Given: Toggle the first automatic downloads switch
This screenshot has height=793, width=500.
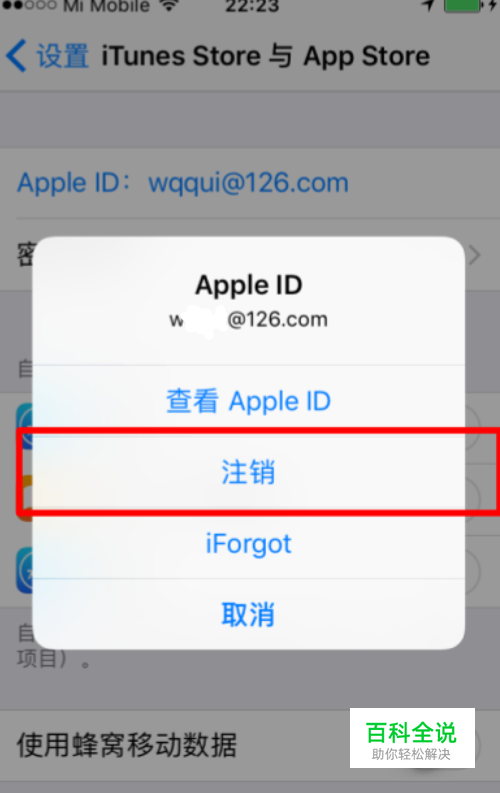Looking at the screenshot, I should [472, 427].
